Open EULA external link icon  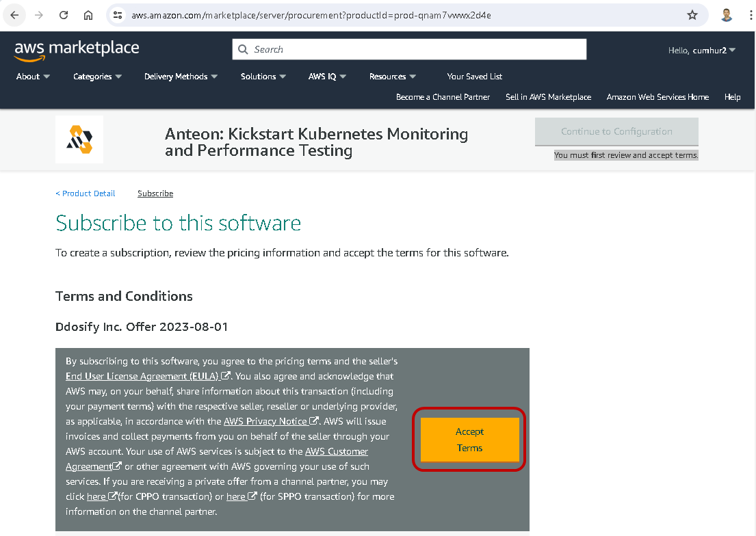point(226,375)
